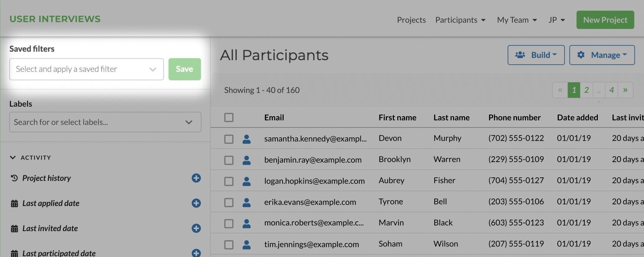Click the New Project button
Screen dimensions: 644x257
[x=605, y=20]
